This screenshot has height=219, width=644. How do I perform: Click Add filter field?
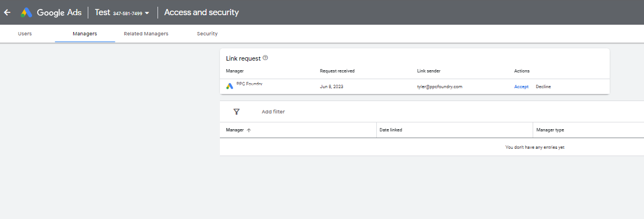coord(273,112)
